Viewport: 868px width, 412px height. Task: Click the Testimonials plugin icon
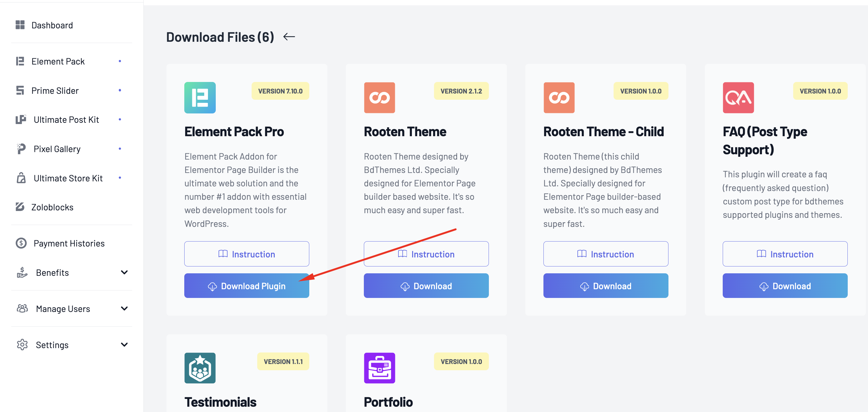200,368
